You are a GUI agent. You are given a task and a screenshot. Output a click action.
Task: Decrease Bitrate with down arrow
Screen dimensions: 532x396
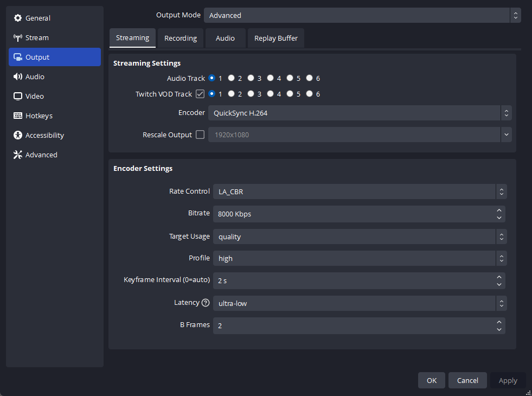(499, 218)
